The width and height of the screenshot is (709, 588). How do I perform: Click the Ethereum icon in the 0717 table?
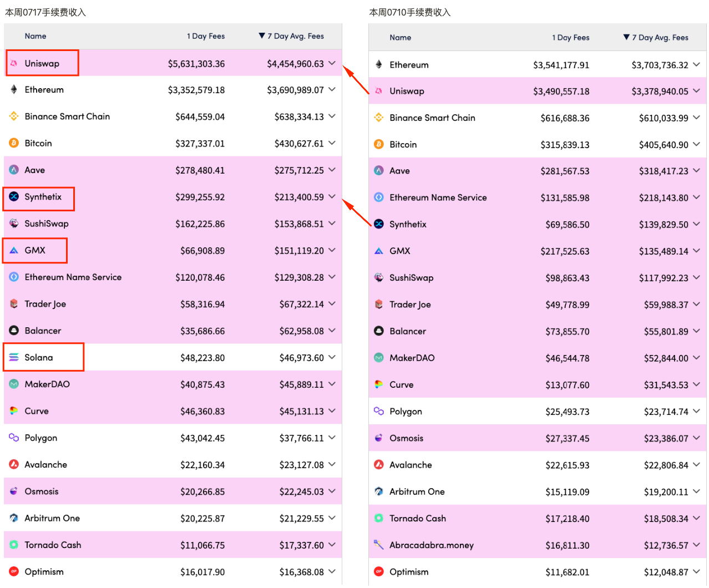pos(14,90)
